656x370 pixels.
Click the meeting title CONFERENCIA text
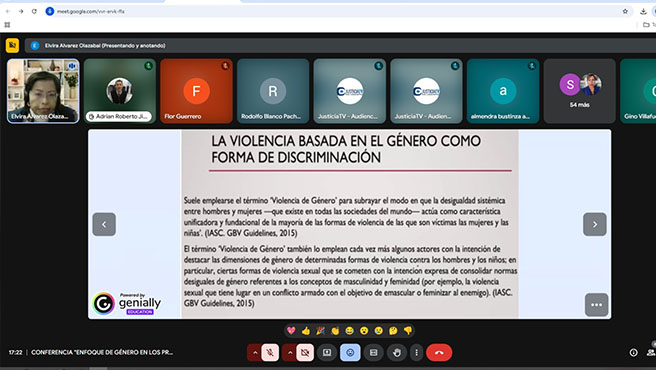coord(102,352)
